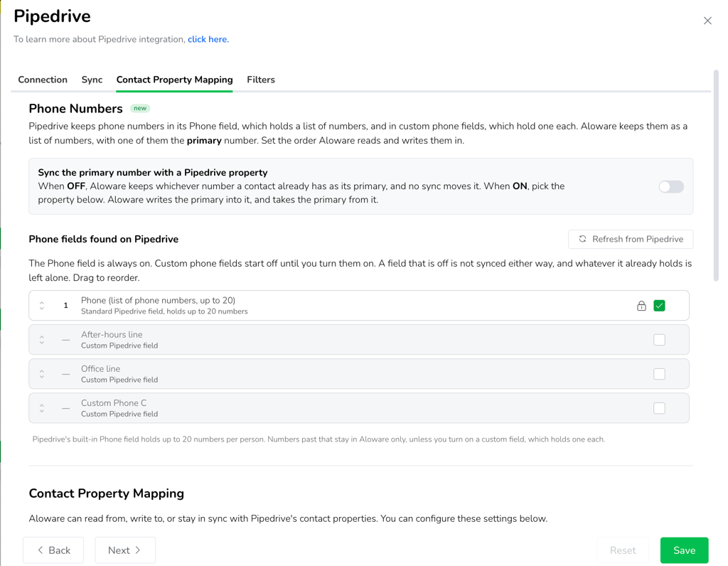Close the Pipedrive settings dialog

(x=707, y=21)
